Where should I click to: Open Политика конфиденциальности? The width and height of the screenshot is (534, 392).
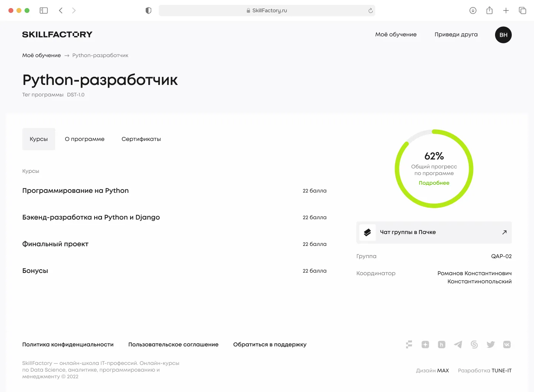(x=68, y=345)
